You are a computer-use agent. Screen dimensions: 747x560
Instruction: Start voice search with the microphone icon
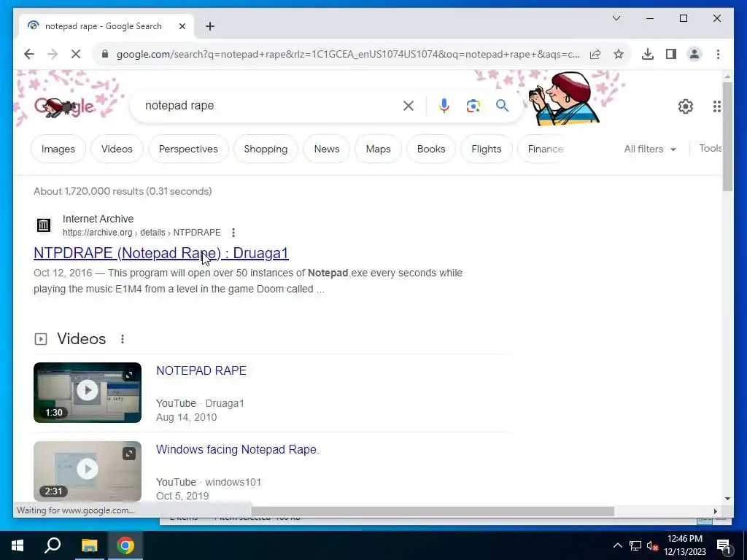tap(444, 106)
